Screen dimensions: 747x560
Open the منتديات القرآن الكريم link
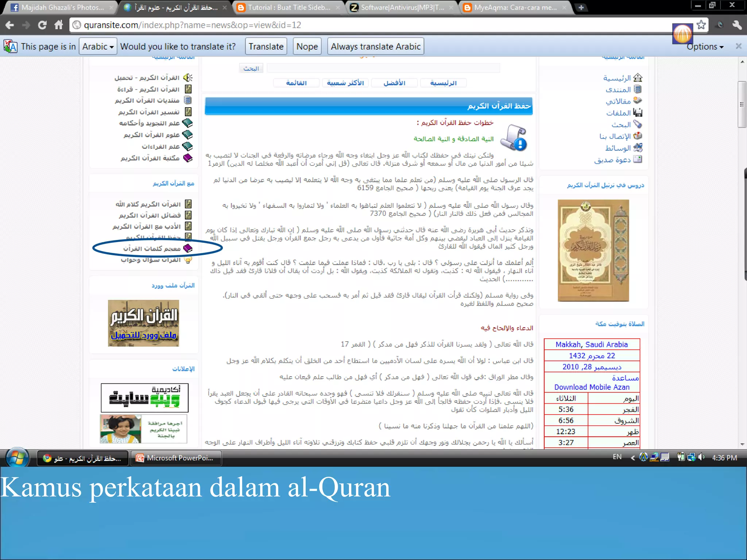coord(147,100)
